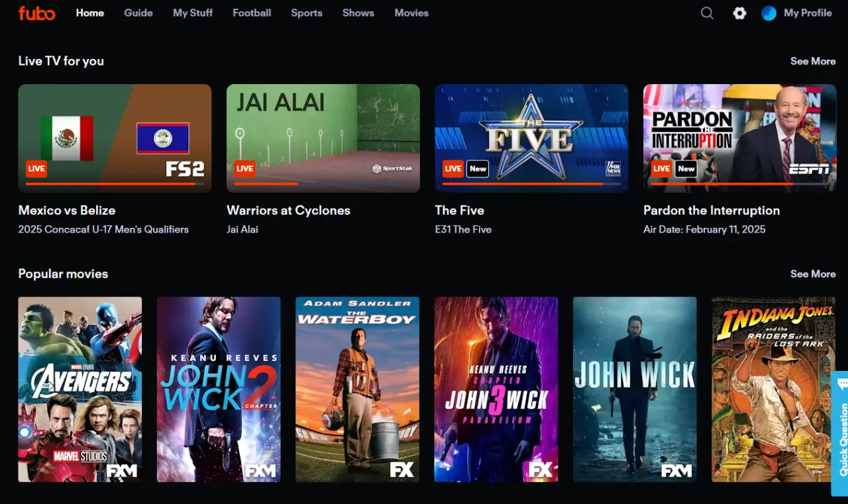Image resolution: width=848 pixels, height=504 pixels.
Task: Play the Pardon the Interruption thumbnail
Action: click(740, 138)
